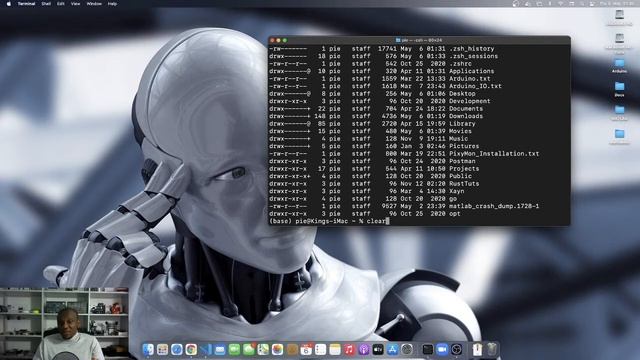
Task: Open Notes from the Dock
Action: pyautogui.click(x=335, y=349)
